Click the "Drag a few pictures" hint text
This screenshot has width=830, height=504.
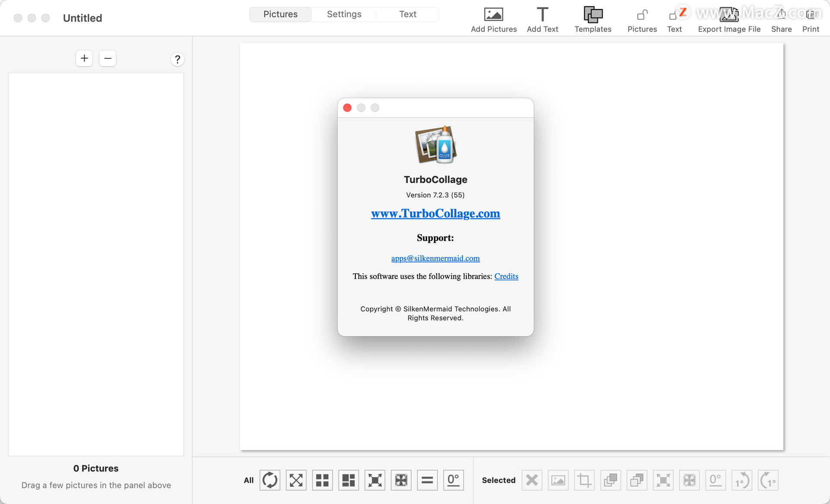point(96,485)
